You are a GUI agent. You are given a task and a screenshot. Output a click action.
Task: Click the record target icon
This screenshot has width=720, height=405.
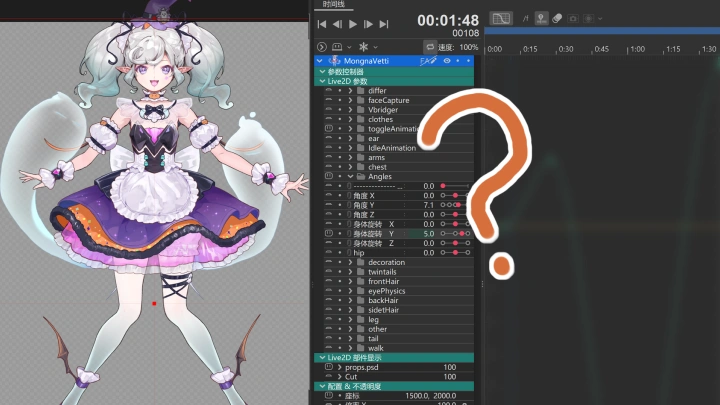[588, 19]
